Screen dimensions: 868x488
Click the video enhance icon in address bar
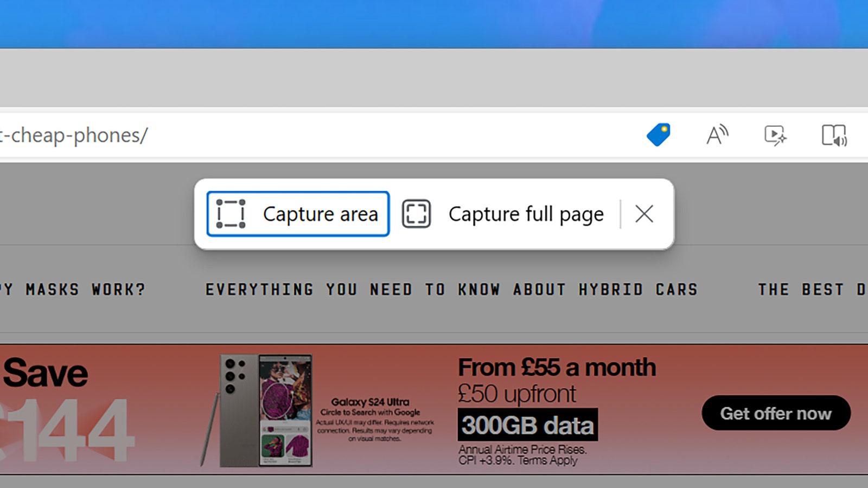tap(775, 136)
